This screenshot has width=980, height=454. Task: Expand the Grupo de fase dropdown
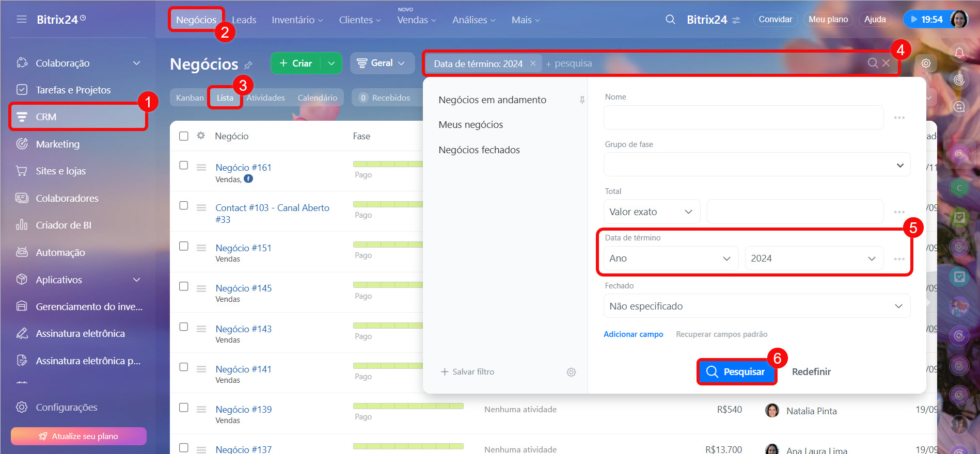756,165
